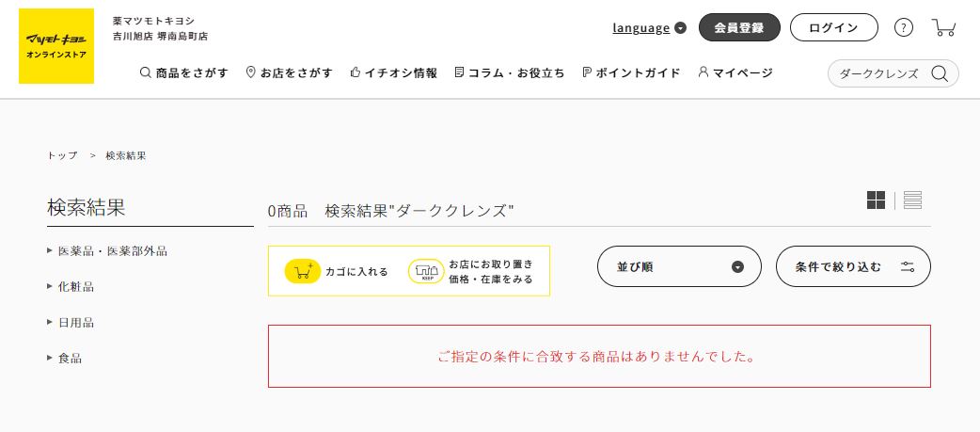Open 条件で絞り込む filter button

point(853,266)
